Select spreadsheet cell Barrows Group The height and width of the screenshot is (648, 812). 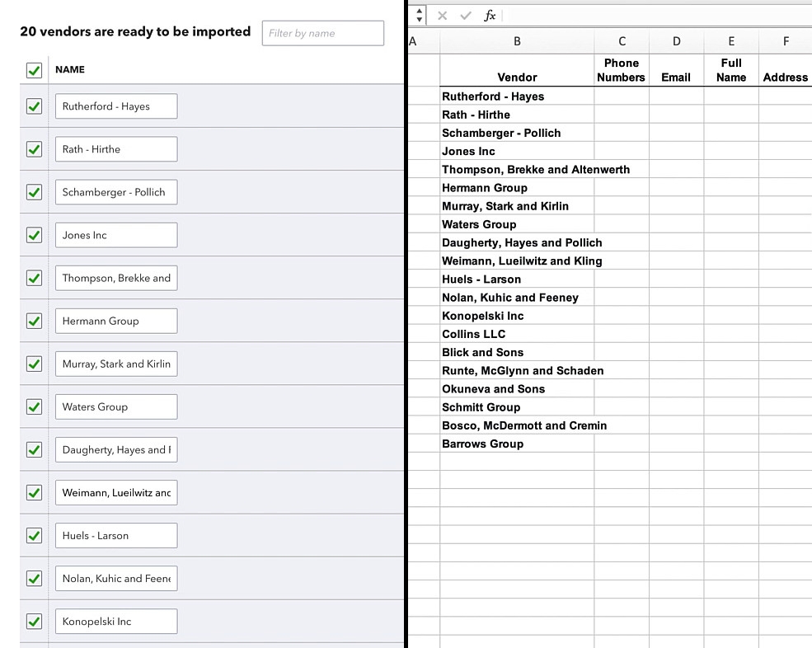click(x=517, y=444)
